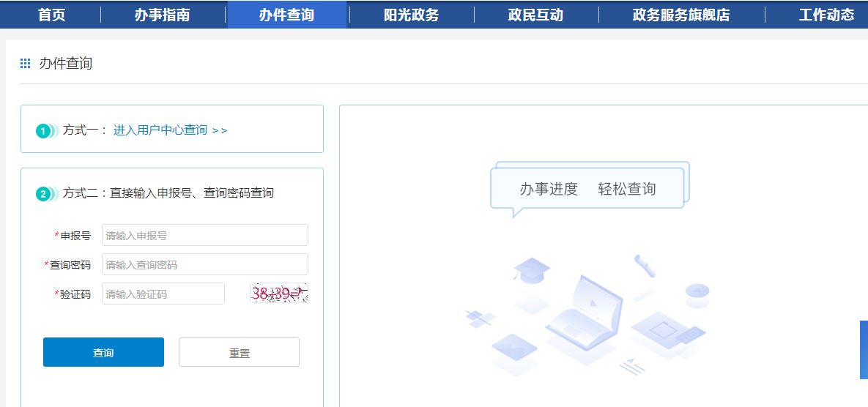
Task: Click the 重置 reset button
Action: (x=239, y=352)
